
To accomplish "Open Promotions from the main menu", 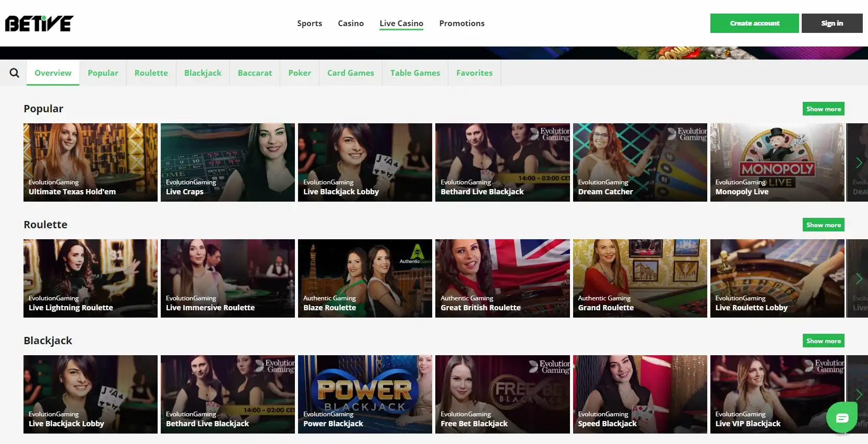I will point(461,24).
